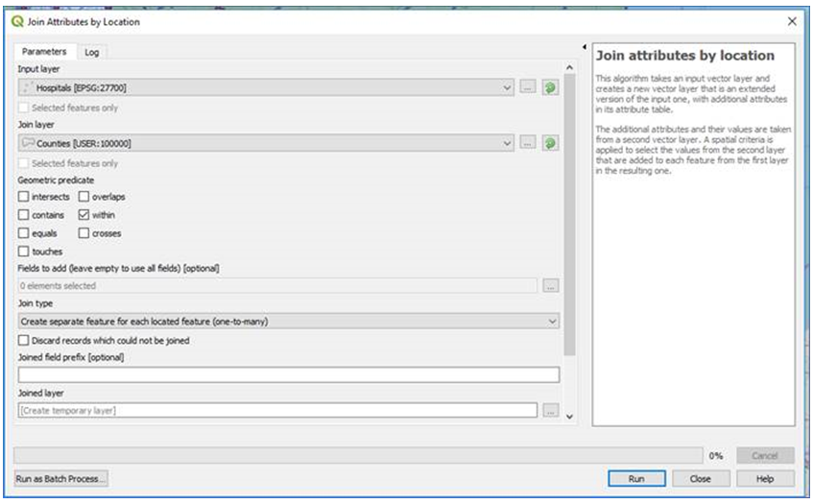
Task: Uncheck the within predicate
Action: point(84,215)
